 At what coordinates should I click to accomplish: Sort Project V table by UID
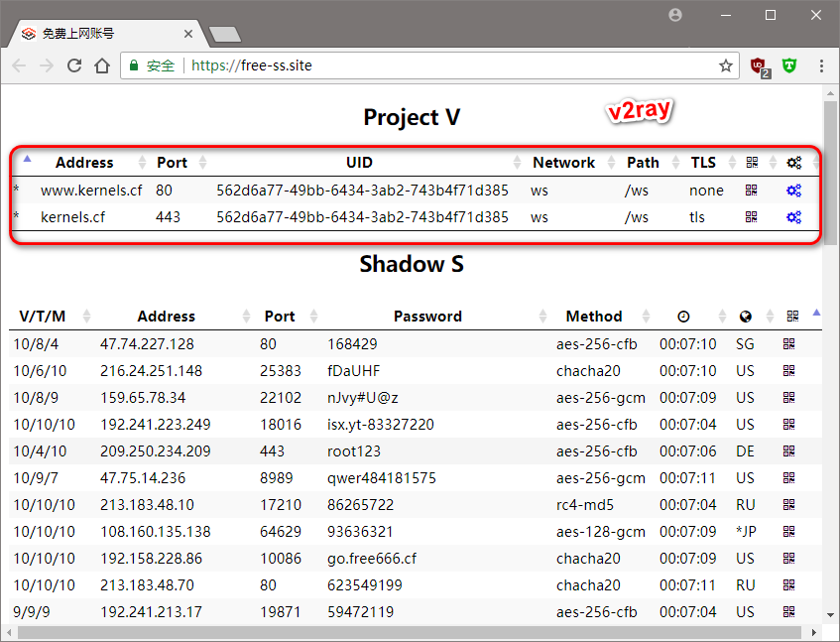359,163
